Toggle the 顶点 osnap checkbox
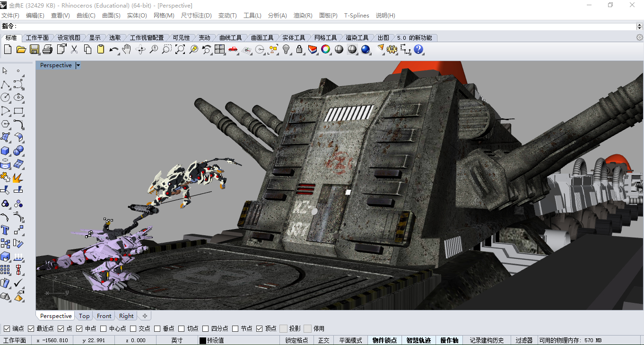 pyautogui.click(x=260, y=328)
